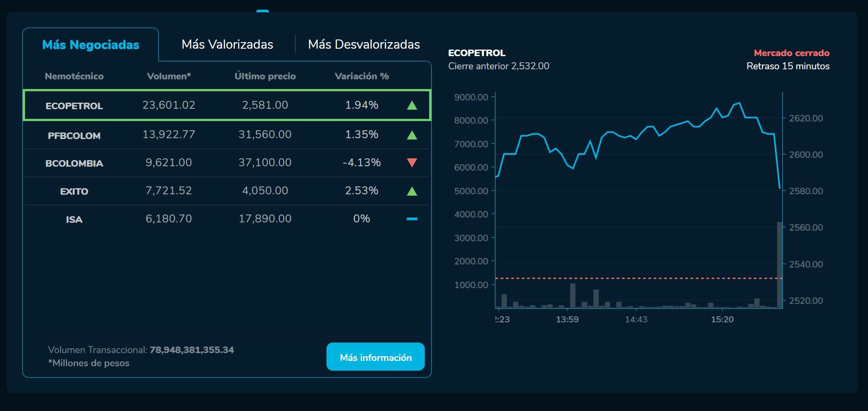This screenshot has width=868, height=411.
Task: Select the ISA stock row
Action: (x=226, y=219)
